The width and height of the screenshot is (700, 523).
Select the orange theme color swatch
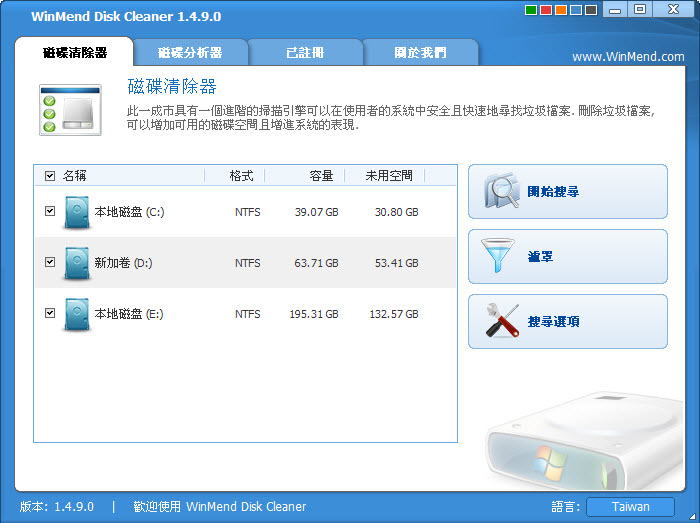click(561, 10)
